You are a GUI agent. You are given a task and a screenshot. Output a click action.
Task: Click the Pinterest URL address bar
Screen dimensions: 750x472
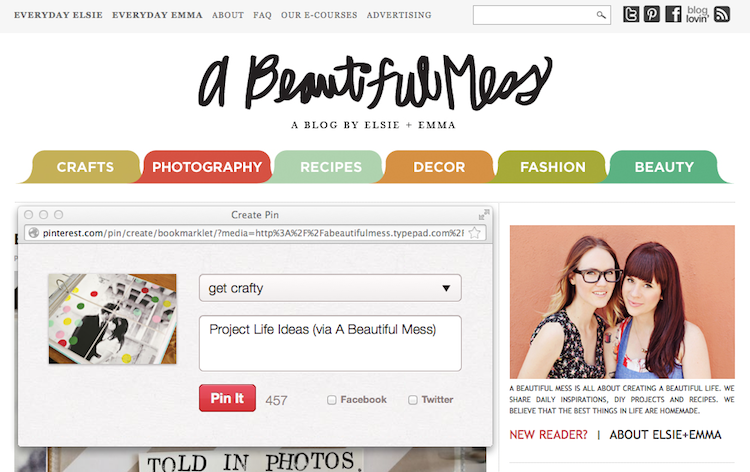pyautogui.click(x=253, y=233)
